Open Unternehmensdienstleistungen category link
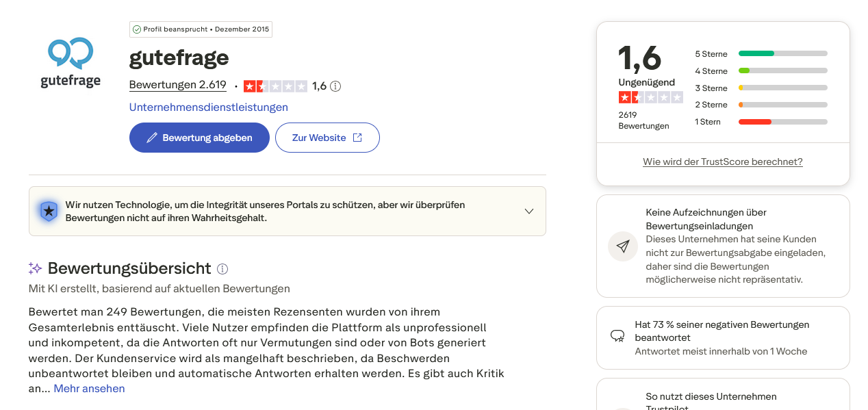 click(x=209, y=107)
